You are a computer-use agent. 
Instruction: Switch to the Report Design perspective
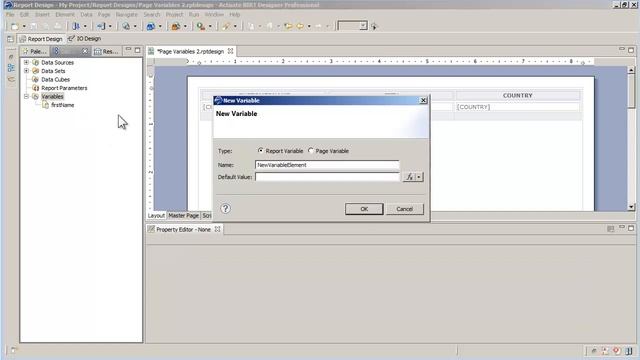click(41, 39)
